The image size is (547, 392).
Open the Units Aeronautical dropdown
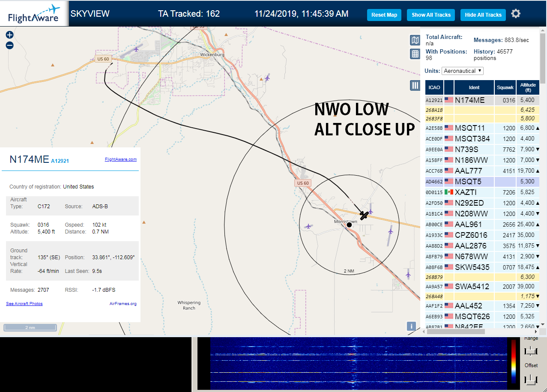(463, 71)
